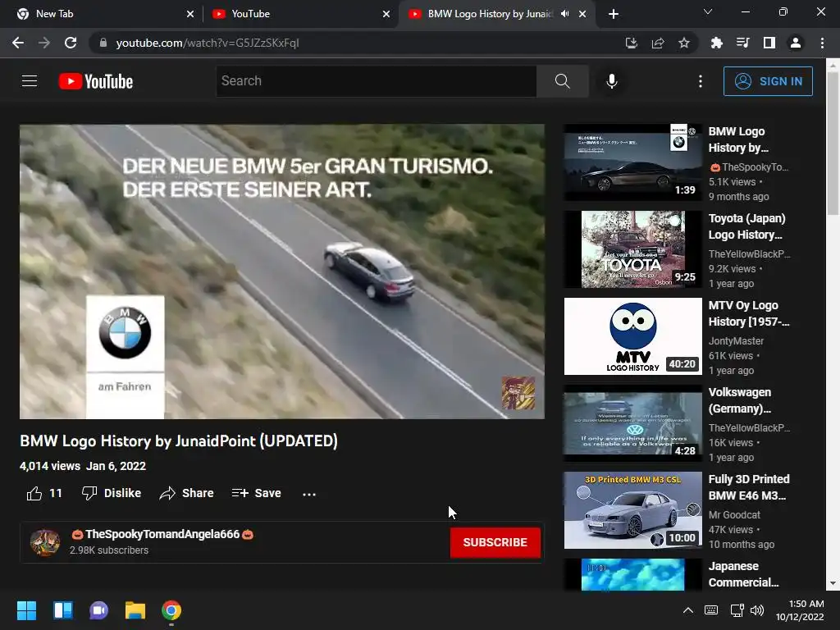
Task: Share this page icon in address bar
Action: click(658, 43)
